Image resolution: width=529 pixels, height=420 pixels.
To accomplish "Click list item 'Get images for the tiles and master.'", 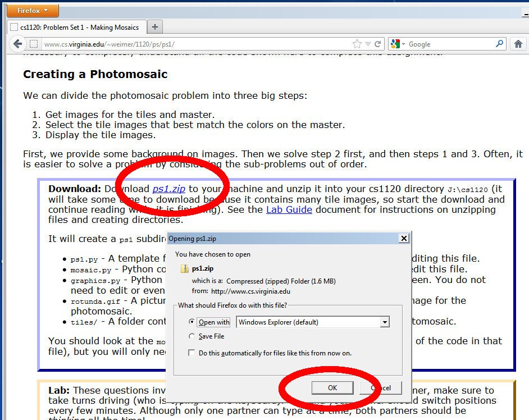I will tap(130, 115).
